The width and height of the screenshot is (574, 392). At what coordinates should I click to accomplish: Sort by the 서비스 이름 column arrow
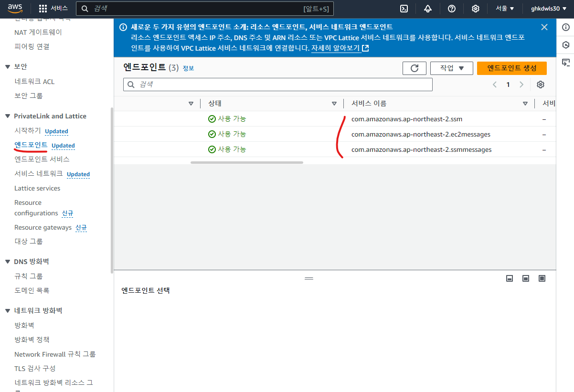point(525,104)
